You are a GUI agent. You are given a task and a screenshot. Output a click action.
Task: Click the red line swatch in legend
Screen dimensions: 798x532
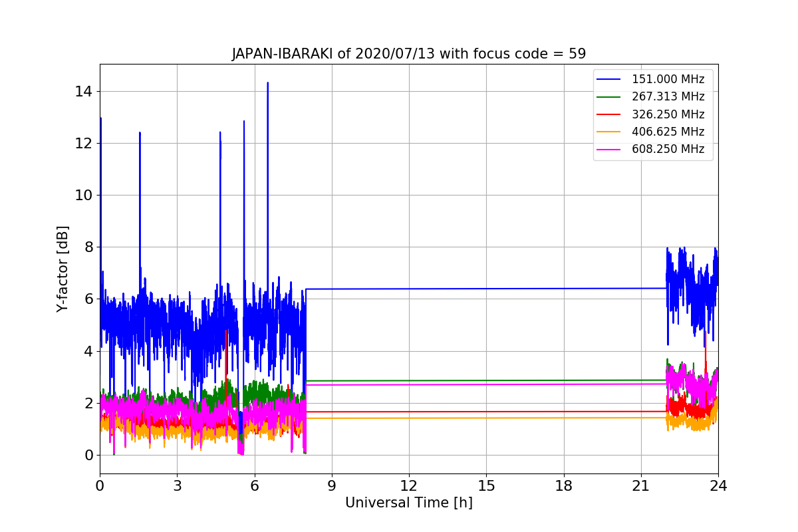click(608, 114)
